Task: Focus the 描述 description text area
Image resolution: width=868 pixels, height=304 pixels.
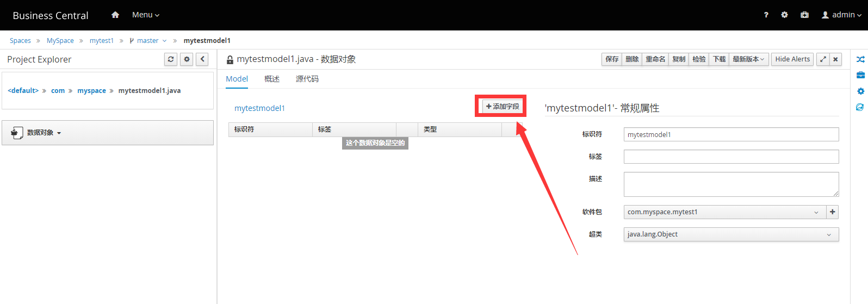Action: [731, 184]
